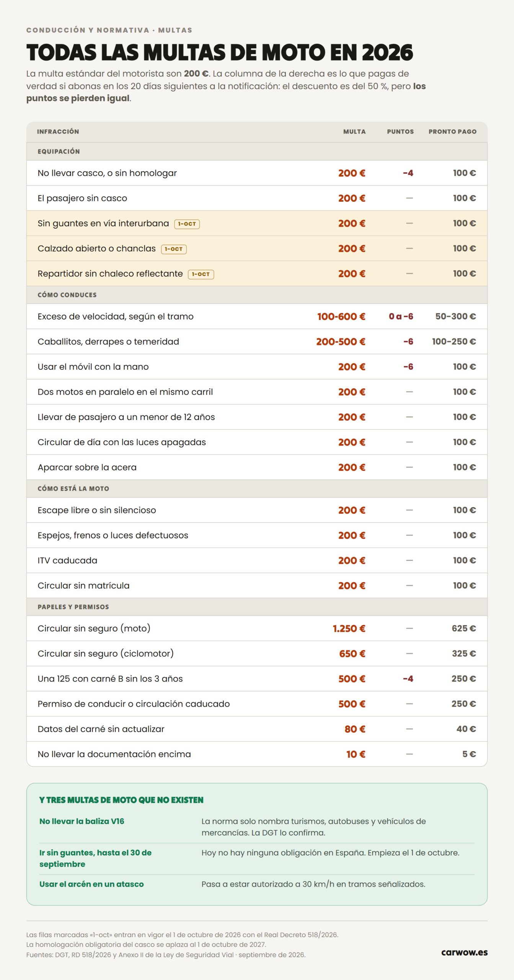Click "Usar el móvil con la mano"
This screenshot has width=514, height=980.
coord(93,367)
